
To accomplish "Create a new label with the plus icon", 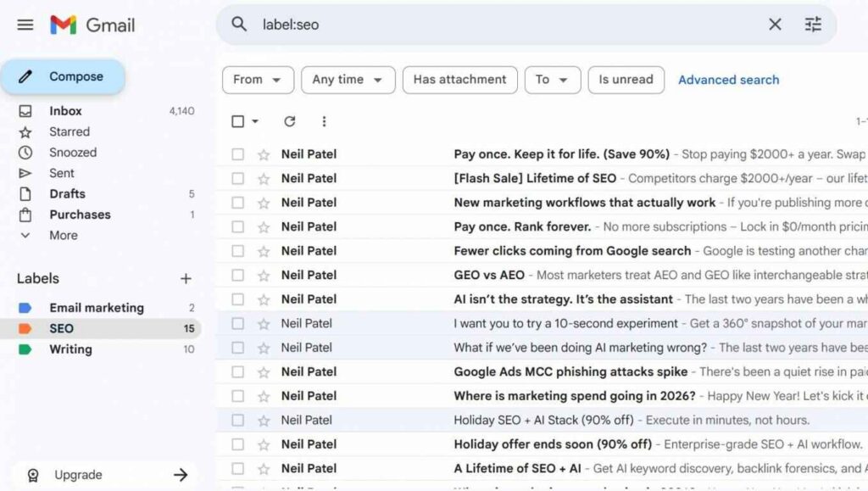I will point(185,278).
